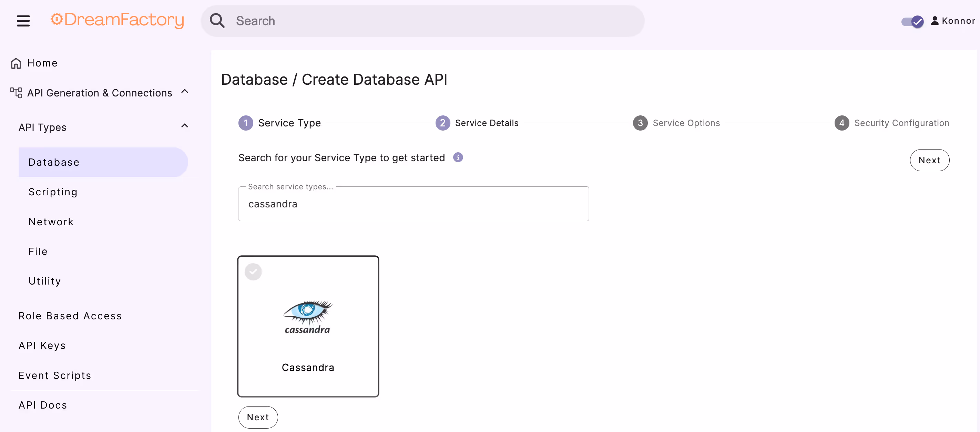Screen dimensions: 980x432
Task: Select the Cassandra card checkmark
Action: pos(253,271)
